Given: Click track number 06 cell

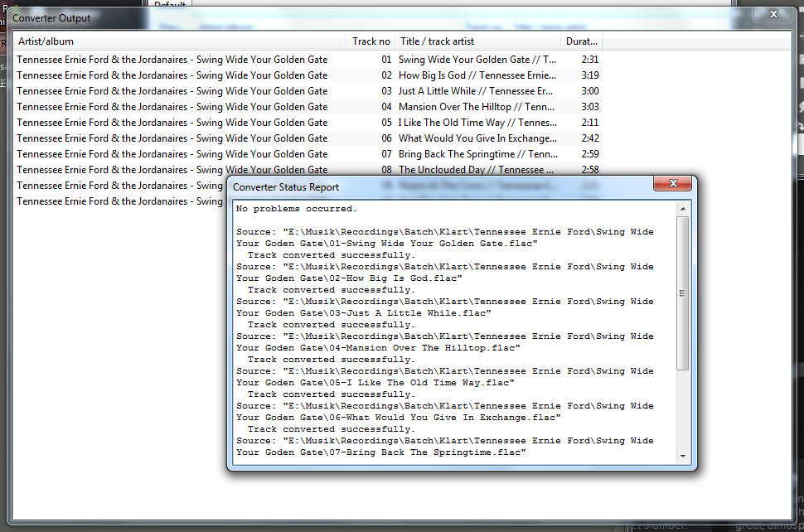Looking at the screenshot, I should (386, 138).
